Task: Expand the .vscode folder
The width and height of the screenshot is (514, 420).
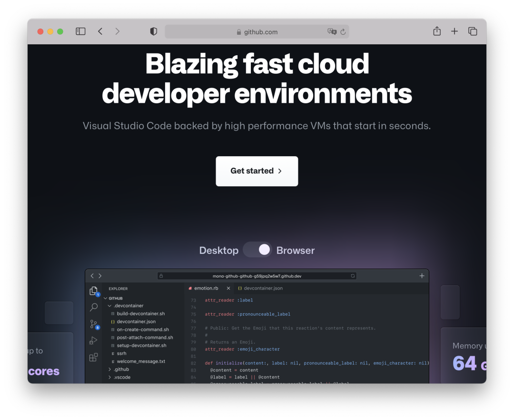Action: 119,377
